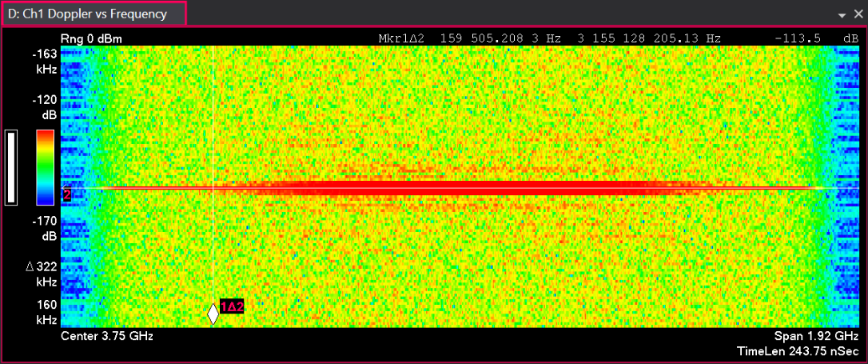
Task: Select the D: Ch1 Doppler vs Frequency tab
Action: (x=94, y=14)
